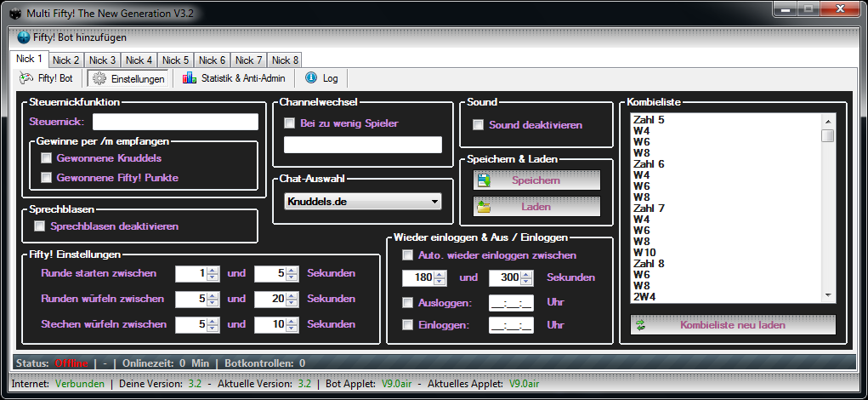Switch to the Nick 3 tab
This screenshot has width=868, height=400.
[102, 60]
